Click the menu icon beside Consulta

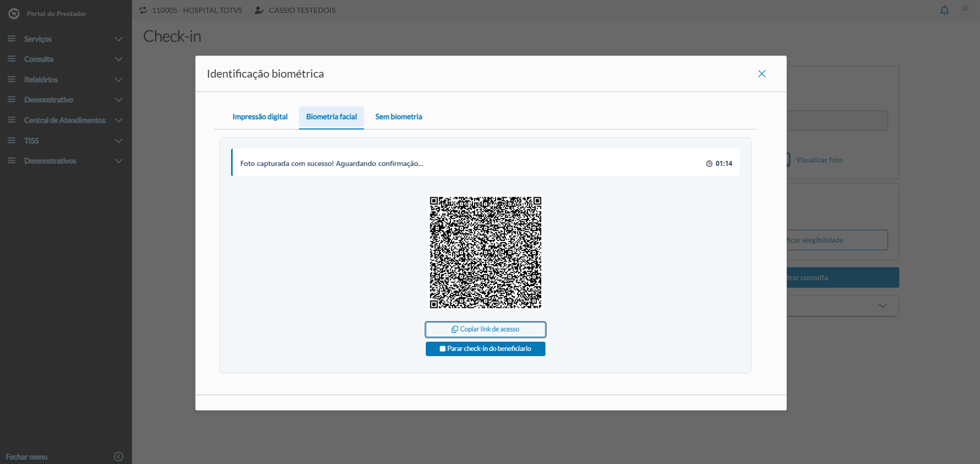pyautogui.click(x=11, y=59)
